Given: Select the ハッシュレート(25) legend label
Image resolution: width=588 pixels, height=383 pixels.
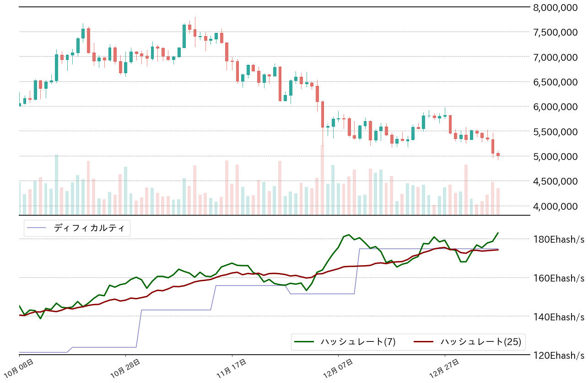Looking at the screenshot, I should [480, 342].
